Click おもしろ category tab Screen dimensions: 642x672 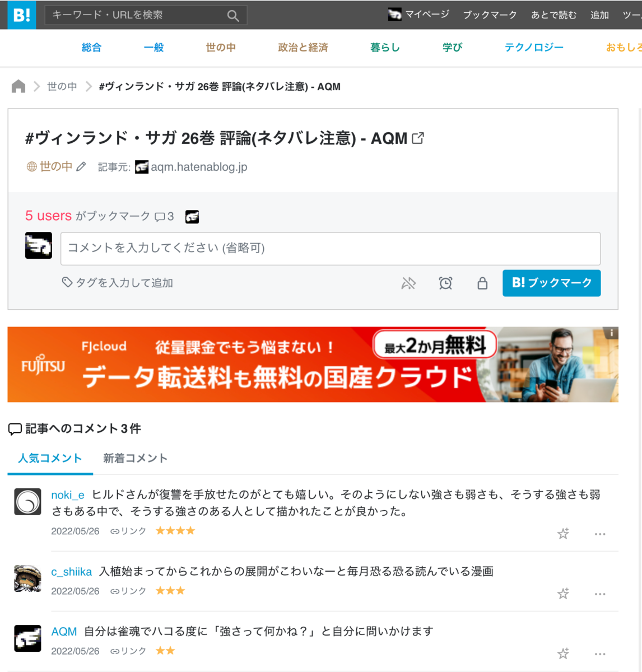(624, 48)
